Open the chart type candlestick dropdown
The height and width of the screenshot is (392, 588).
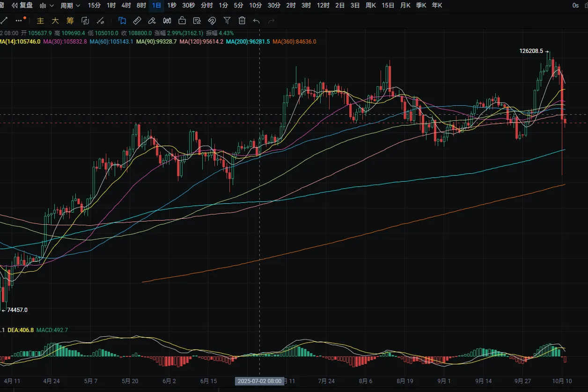(46, 6)
